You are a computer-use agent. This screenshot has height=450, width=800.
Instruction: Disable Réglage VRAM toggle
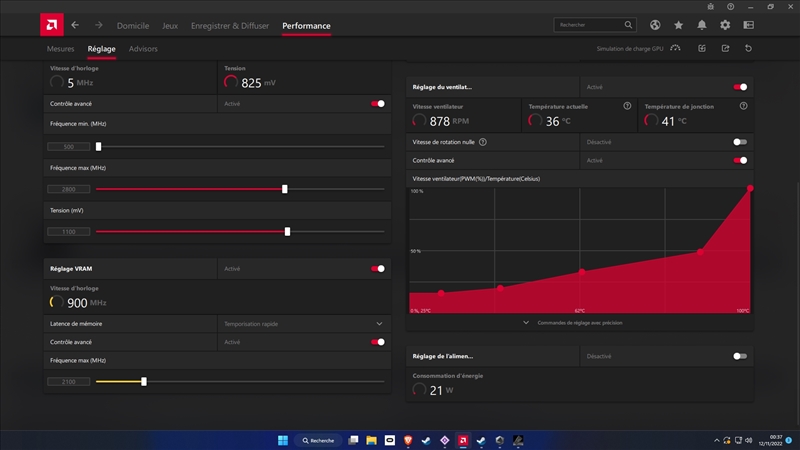point(377,268)
